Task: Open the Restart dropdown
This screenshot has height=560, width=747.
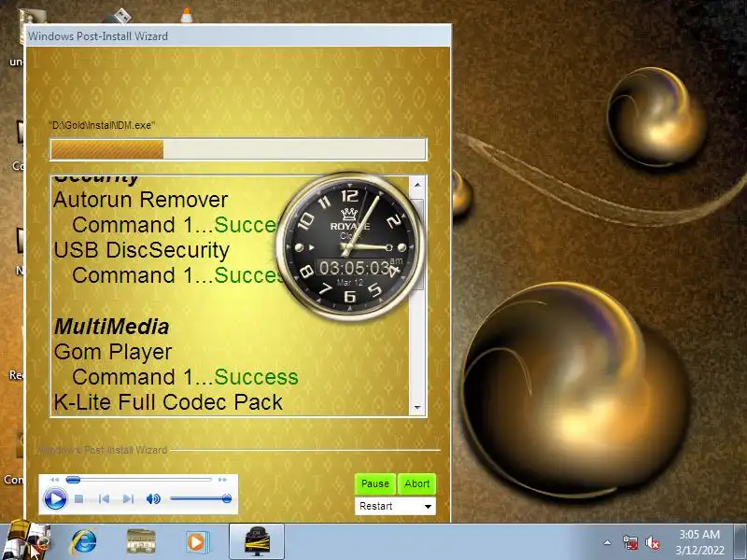Action: tap(395, 506)
